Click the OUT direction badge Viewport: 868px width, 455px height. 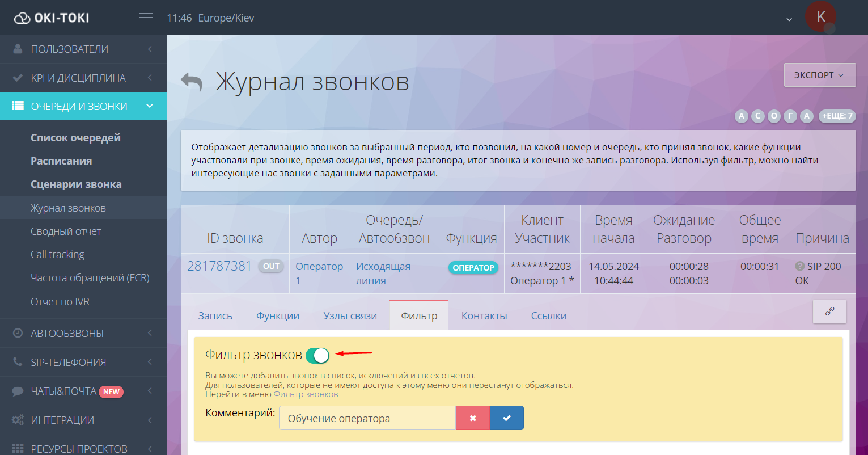click(271, 266)
